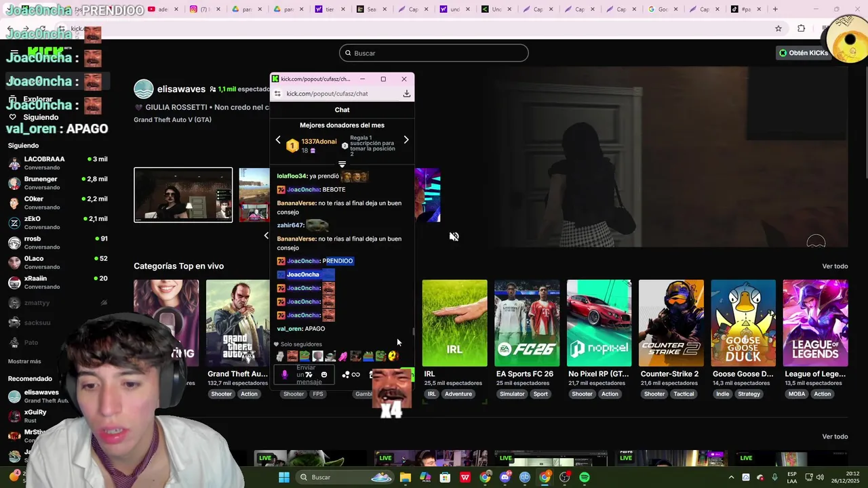The width and height of the screenshot is (868, 488).
Task: Open the Grand Theft Auto category card
Action: coord(238,323)
